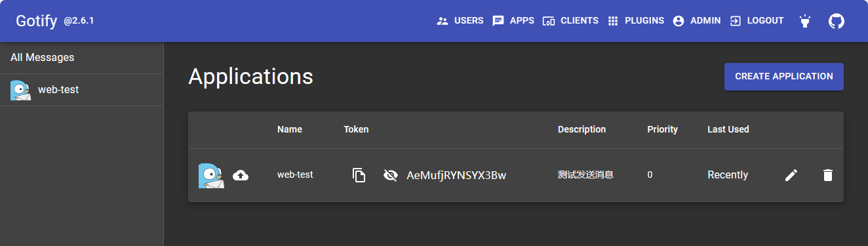Click the web-test gopher image in table

click(x=212, y=175)
